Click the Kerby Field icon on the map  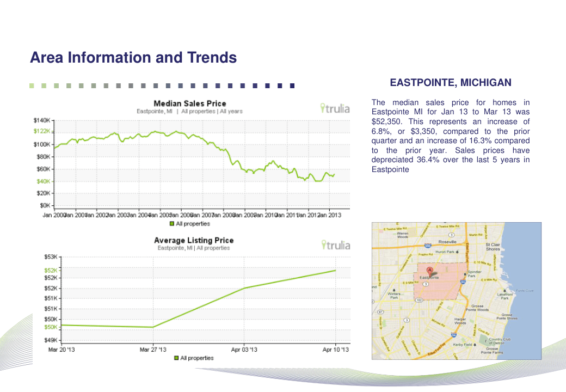click(x=475, y=345)
